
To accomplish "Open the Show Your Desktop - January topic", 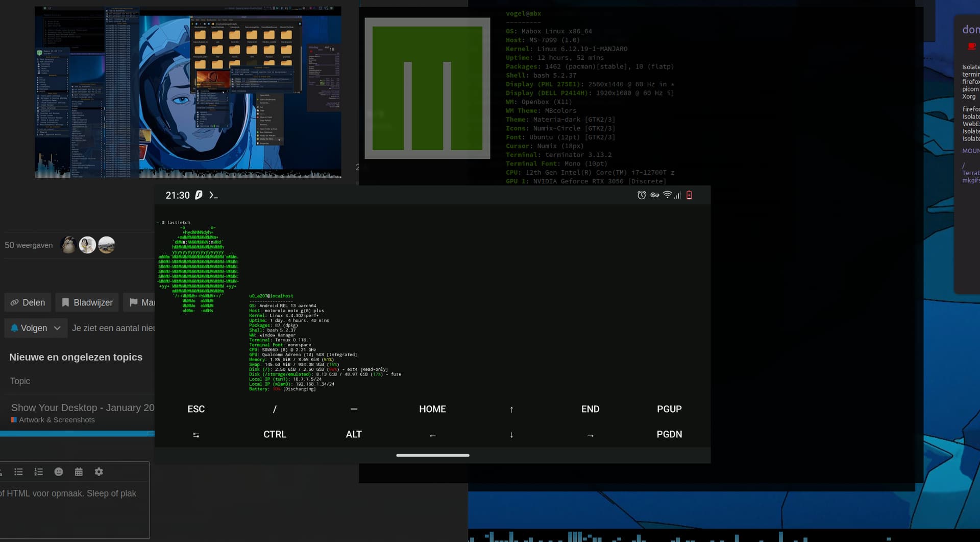I will [83, 408].
